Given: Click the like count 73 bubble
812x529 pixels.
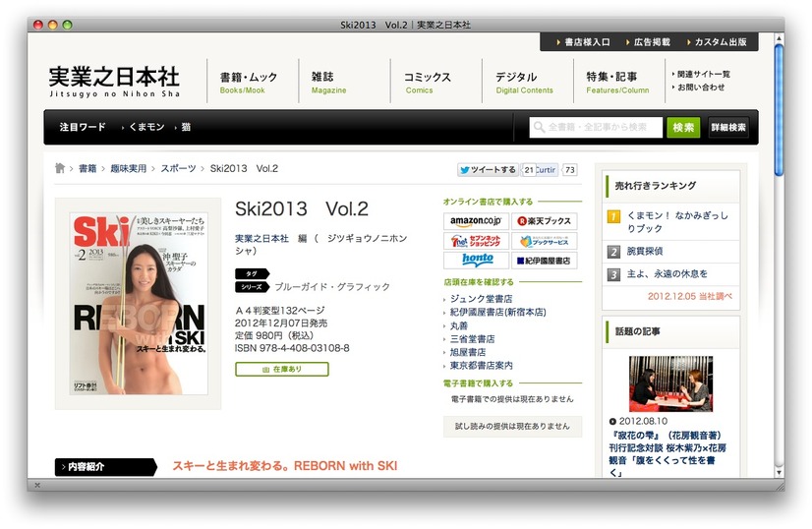Looking at the screenshot, I should pyautogui.click(x=569, y=170).
